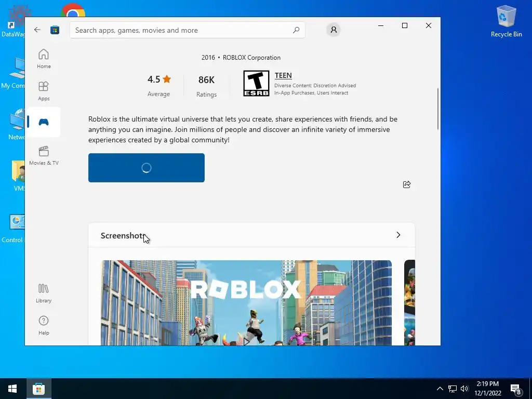This screenshot has height=399, width=532.
Task: Click the loading blue install button
Action: 146,168
